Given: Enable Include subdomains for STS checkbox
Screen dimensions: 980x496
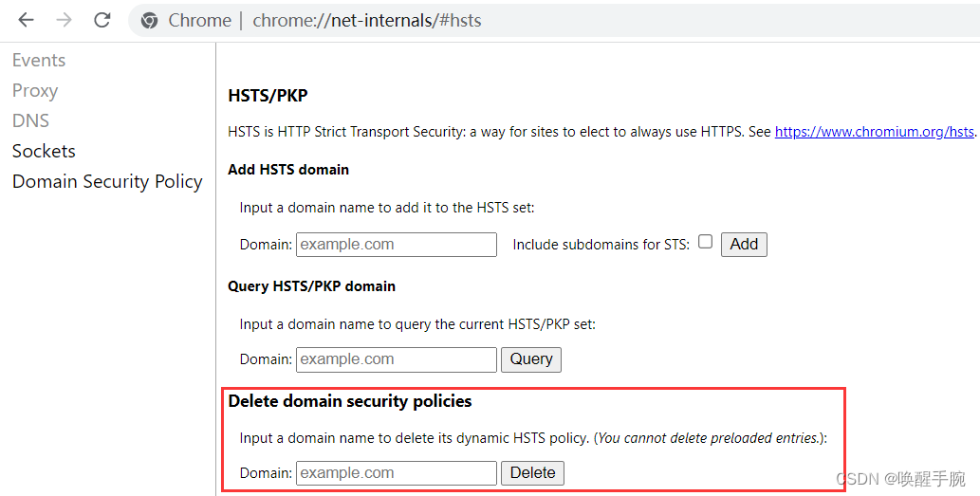Looking at the screenshot, I should tap(705, 242).
